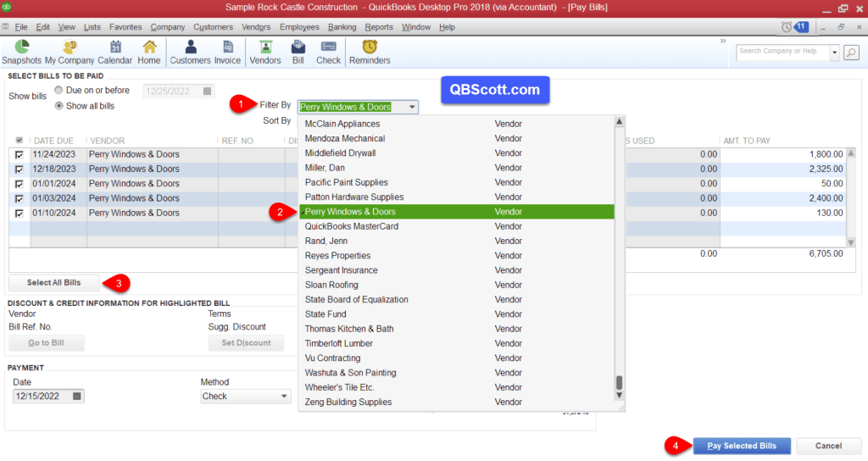Screen dimensions: 868x461
Task: Expand the icon bar chevron overflow
Action: point(722,41)
